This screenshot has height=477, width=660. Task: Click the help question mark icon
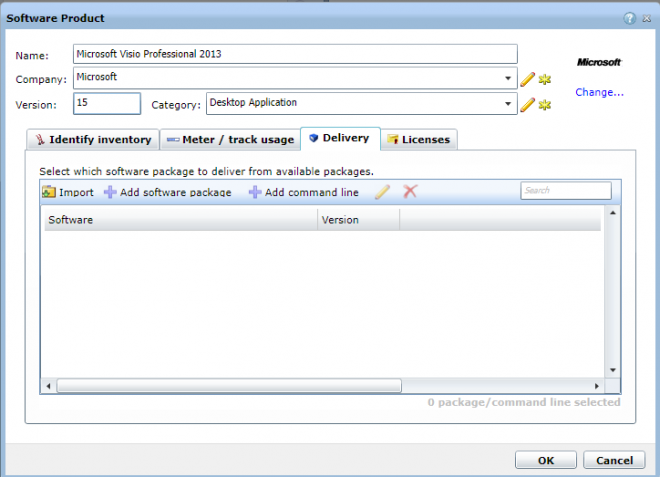coord(629,18)
